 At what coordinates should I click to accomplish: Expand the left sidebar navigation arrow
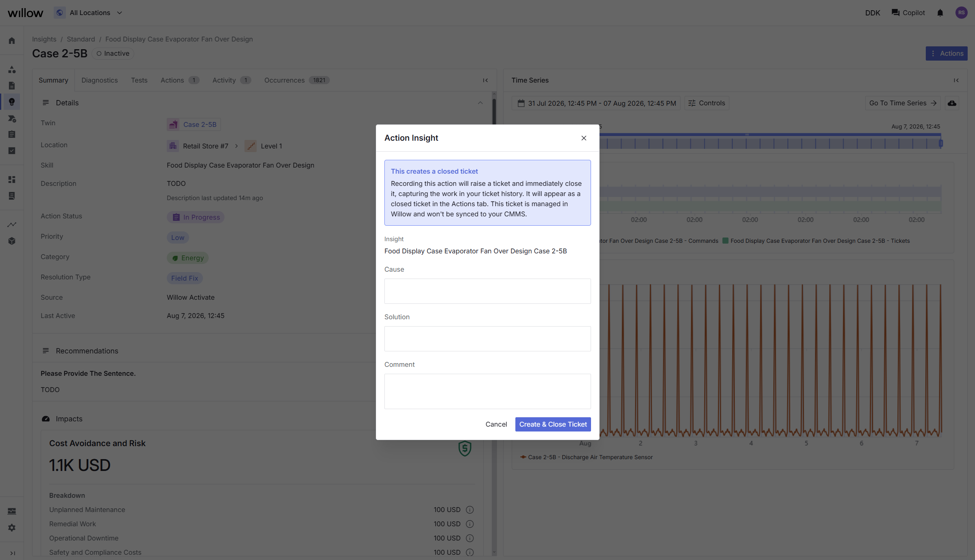[12, 553]
